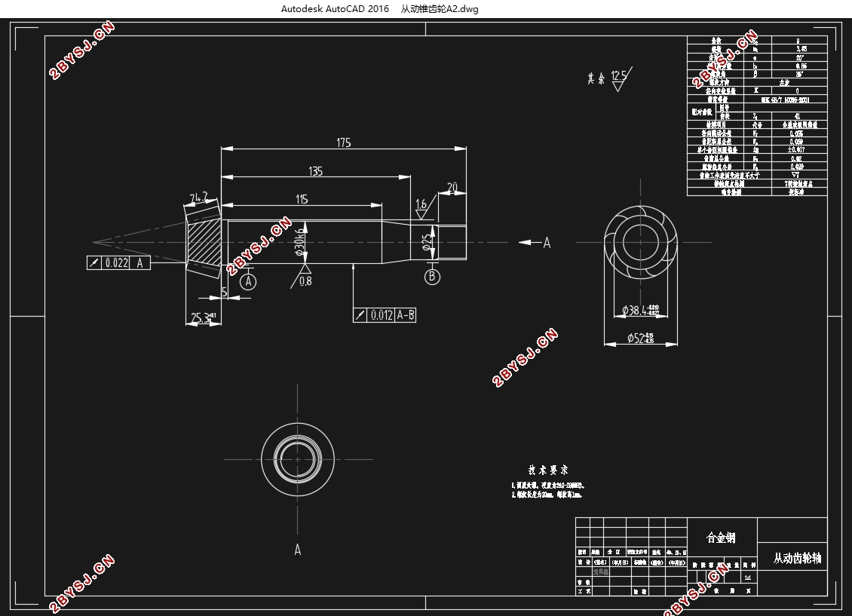Click the 1.6 surface roughness symbol
Viewport: 852px width, 616px height.
[x=424, y=207]
